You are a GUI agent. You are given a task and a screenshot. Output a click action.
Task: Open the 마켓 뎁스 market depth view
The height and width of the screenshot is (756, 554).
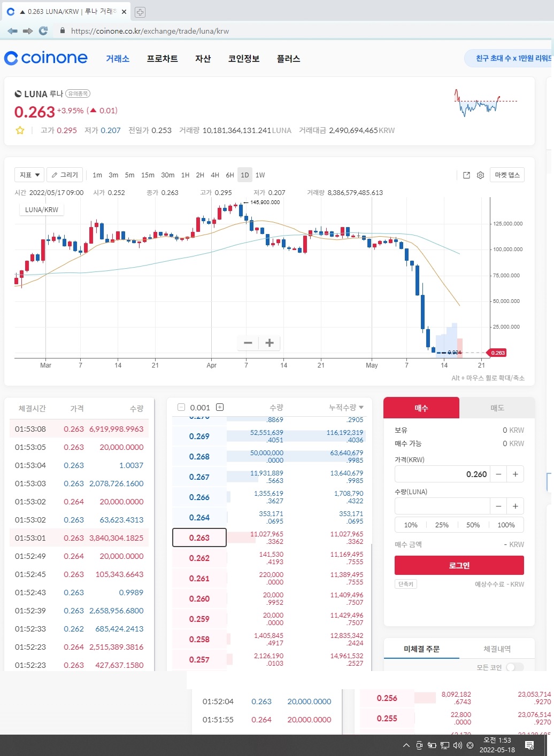pyautogui.click(x=507, y=175)
